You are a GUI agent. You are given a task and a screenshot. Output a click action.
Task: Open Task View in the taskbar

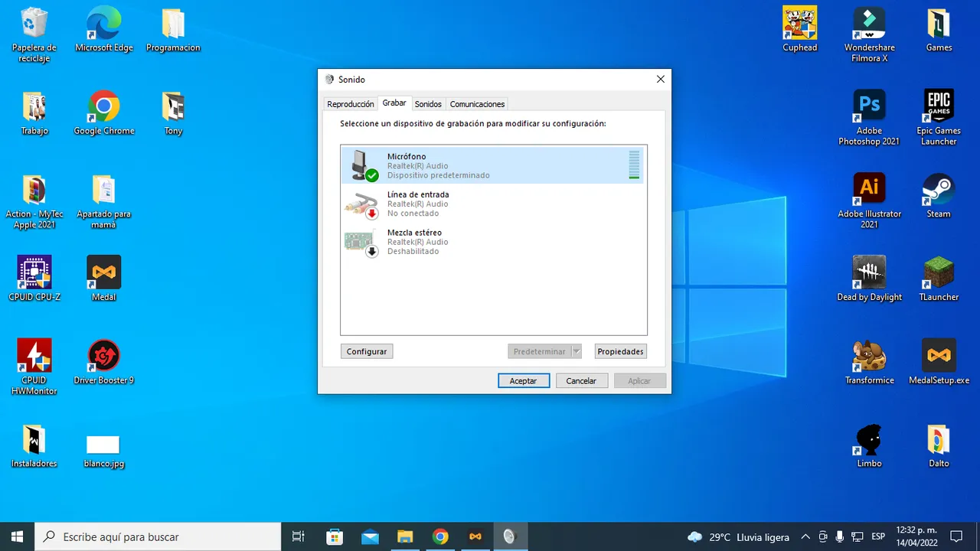(299, 536)
